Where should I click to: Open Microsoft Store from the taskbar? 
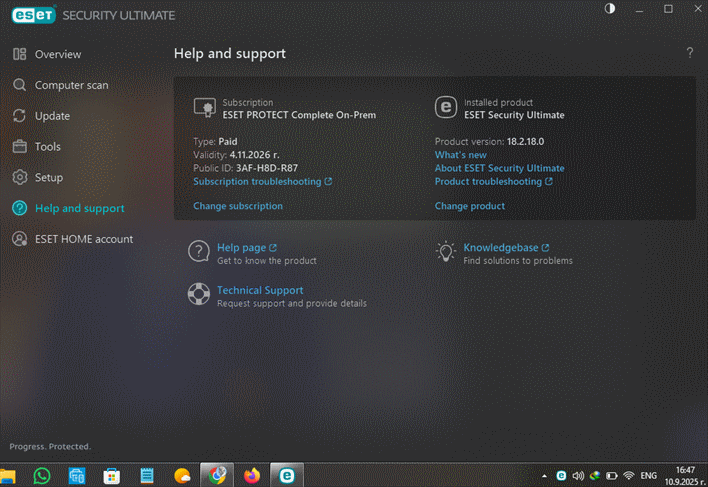pos(112,476)
